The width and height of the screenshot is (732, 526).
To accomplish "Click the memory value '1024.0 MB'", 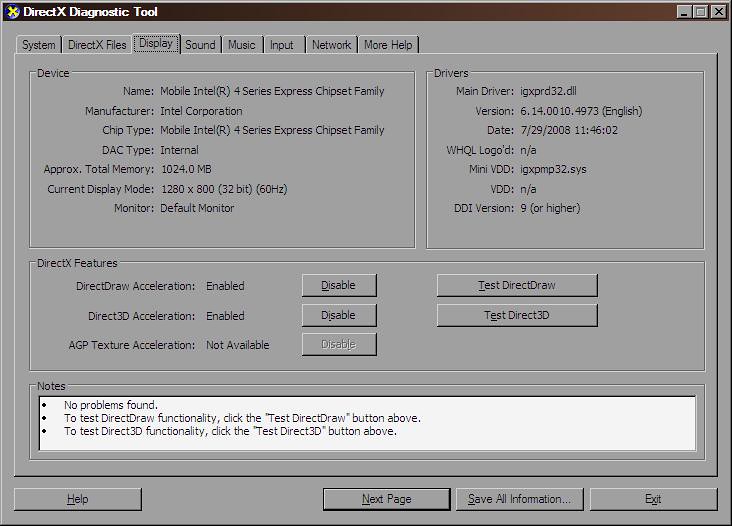I will [186, 169].
